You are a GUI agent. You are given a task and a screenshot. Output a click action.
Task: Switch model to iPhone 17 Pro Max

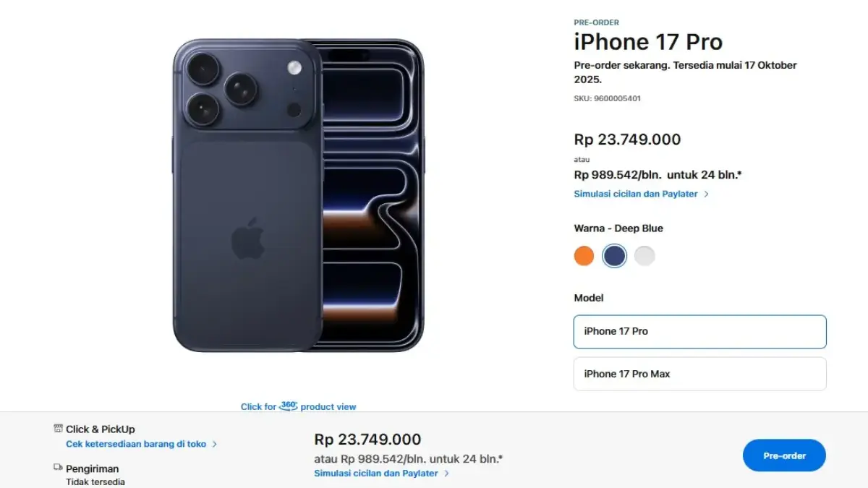click(699, 374)
